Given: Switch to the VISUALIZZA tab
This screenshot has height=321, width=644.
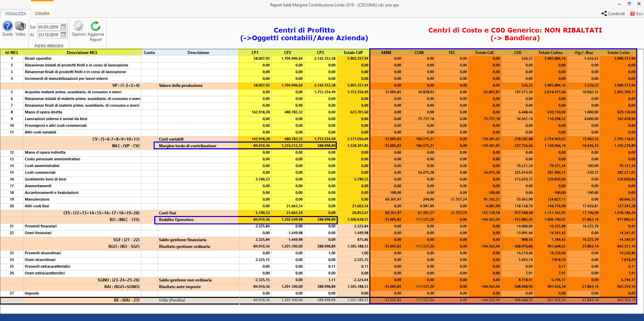Looking at the screenshot, I should pos(15,14).
